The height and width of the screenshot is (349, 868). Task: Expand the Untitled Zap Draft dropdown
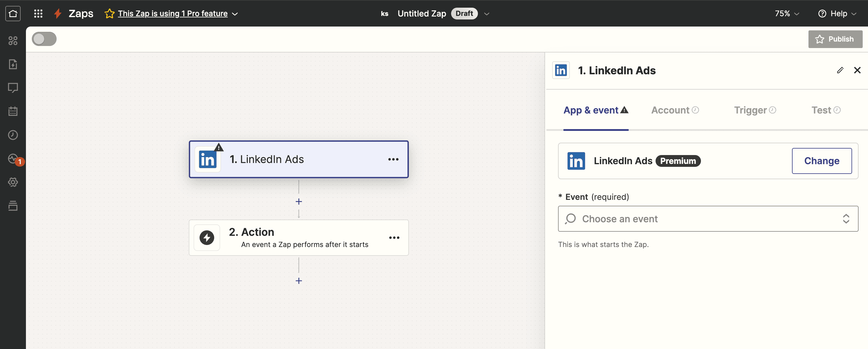pyautogui.click(x=486, y=14)
